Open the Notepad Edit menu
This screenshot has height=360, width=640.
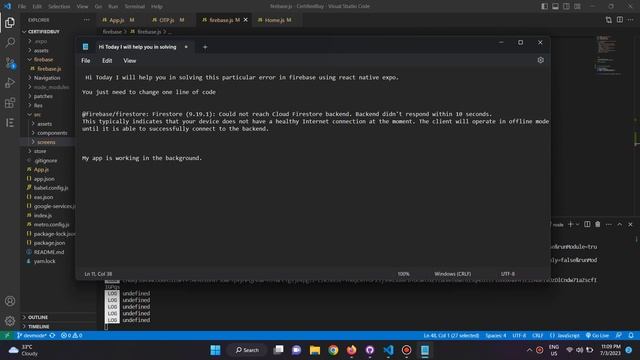[107, 60]
